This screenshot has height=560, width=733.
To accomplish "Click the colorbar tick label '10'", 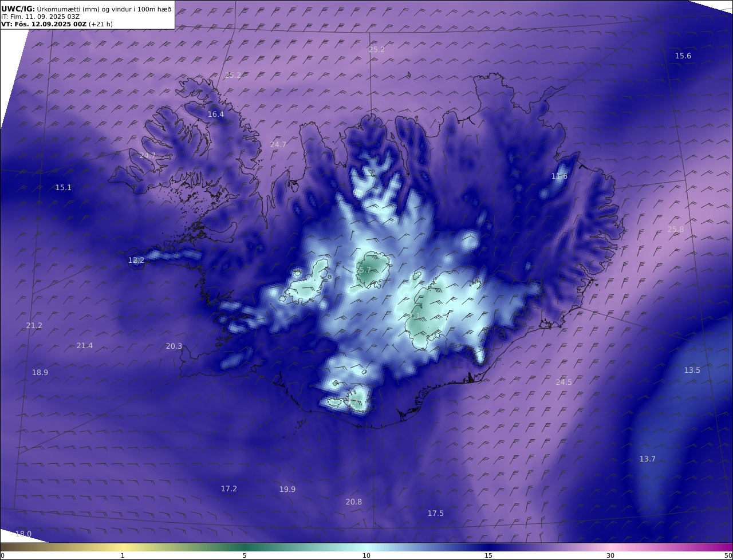I will (x=366, y=555).
